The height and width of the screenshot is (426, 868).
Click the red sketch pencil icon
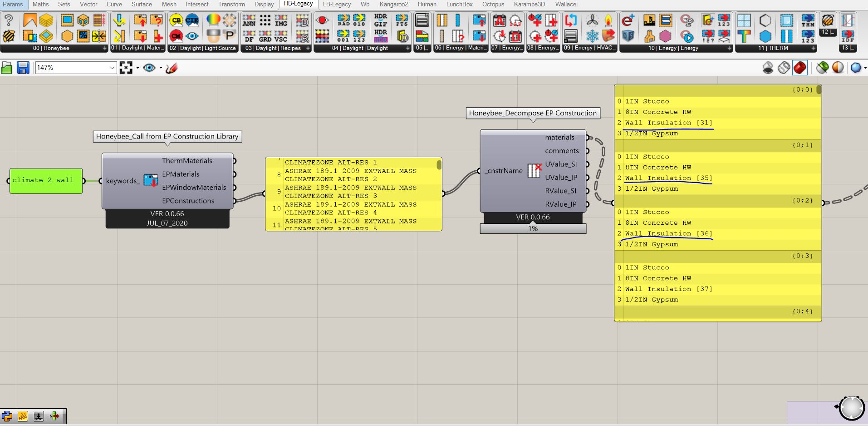(x=172, y=68)
